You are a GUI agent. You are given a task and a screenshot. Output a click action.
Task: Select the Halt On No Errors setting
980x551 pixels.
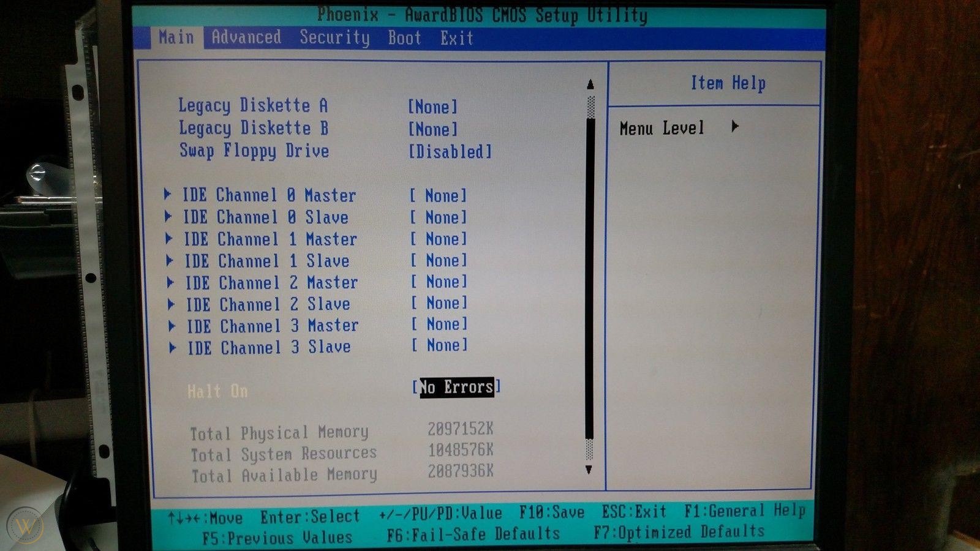(x=456, y=387)
